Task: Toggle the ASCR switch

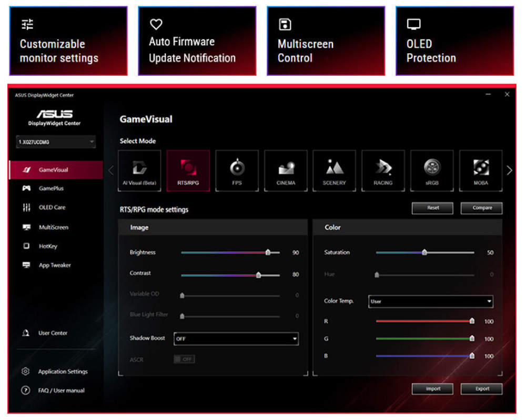Action: 184,359
